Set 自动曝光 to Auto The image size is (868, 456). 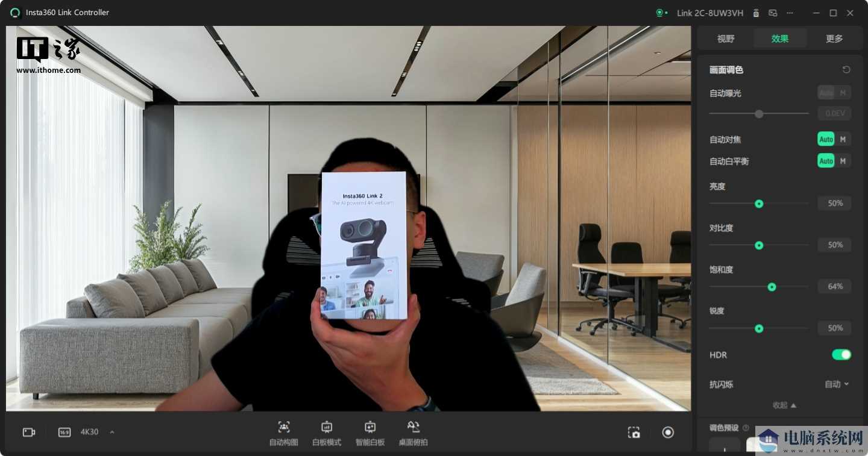pos(826,93)
